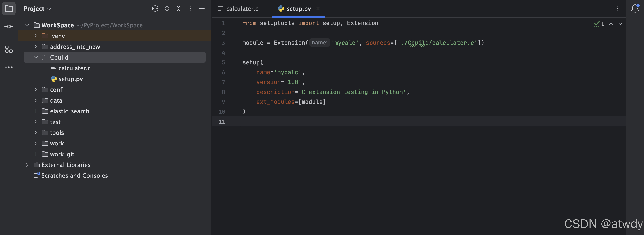Open Project panel options menu

coord(190,9)
